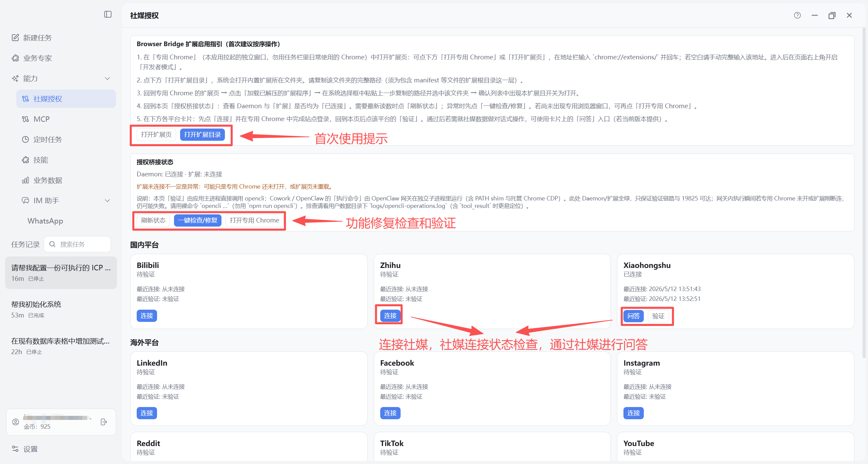The height and width of the screenshot is (464, 868).
Task: Connect the Bilibili platform
Action: pyautogui.click(x=147, y=316)
